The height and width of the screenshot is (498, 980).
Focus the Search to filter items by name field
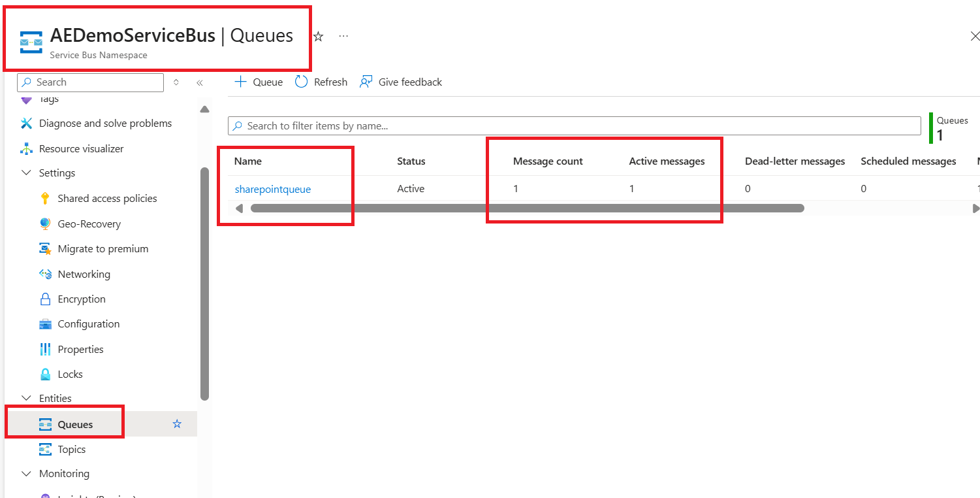click(575, 126)
